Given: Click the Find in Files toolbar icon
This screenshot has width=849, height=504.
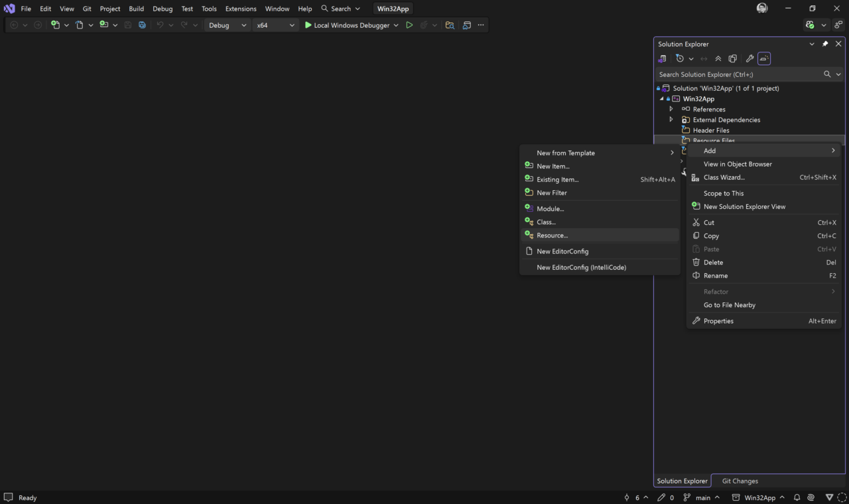Looking at the screenshot, I should [450, 25].
